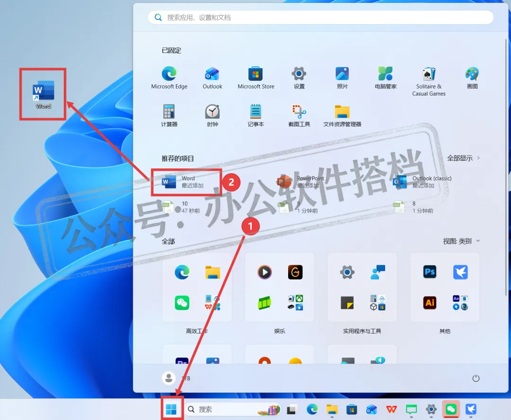Open File Explorer from the taskbar
This screenshot has width=511, height=420.
tap(332, 409)
